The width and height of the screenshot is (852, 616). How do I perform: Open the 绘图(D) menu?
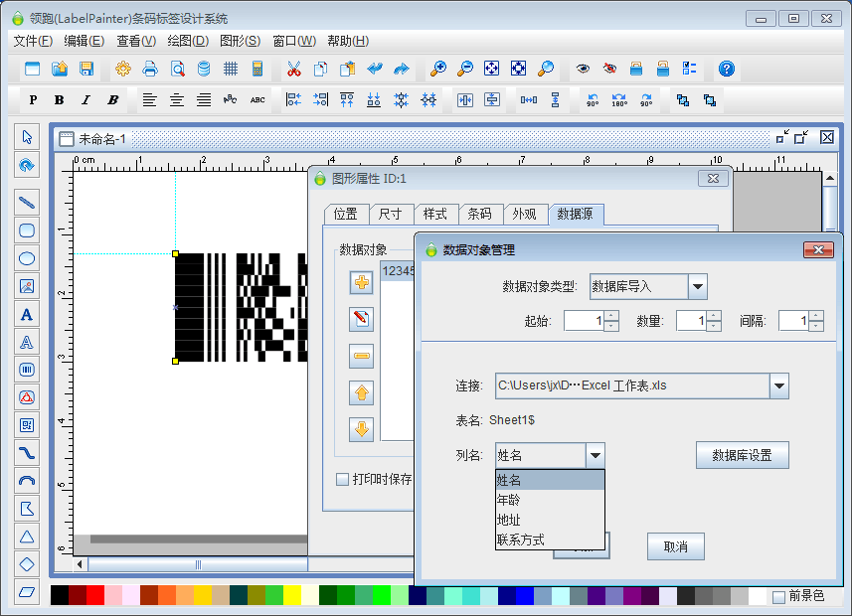[x=188, y=42]
